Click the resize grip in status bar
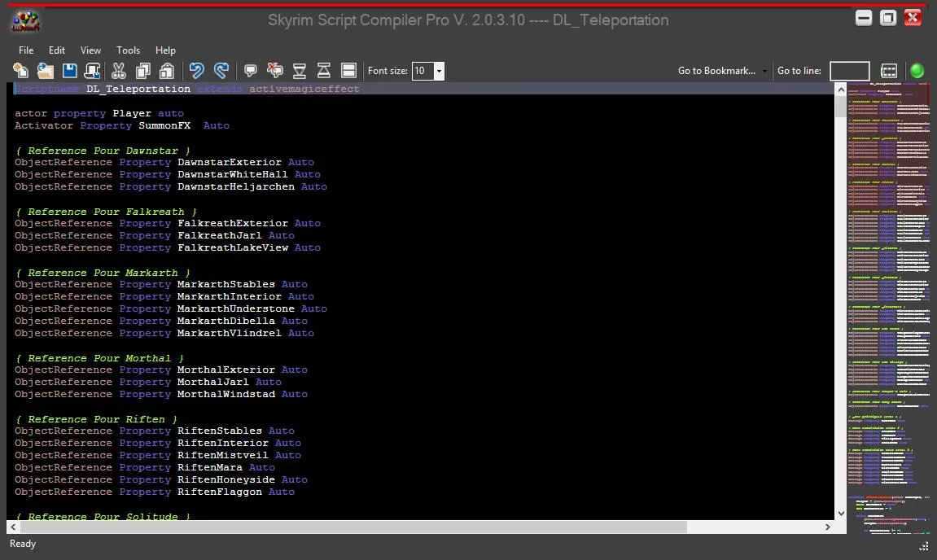This screenshot has height=560, width=937. tap(924, 545)
